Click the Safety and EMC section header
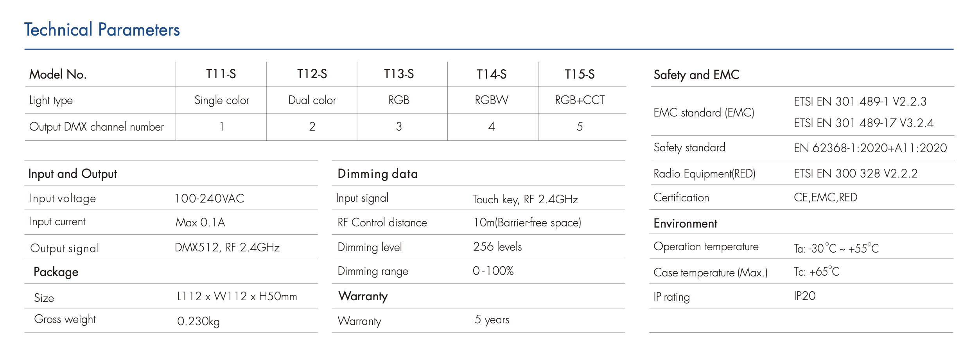 pos(696,75)
